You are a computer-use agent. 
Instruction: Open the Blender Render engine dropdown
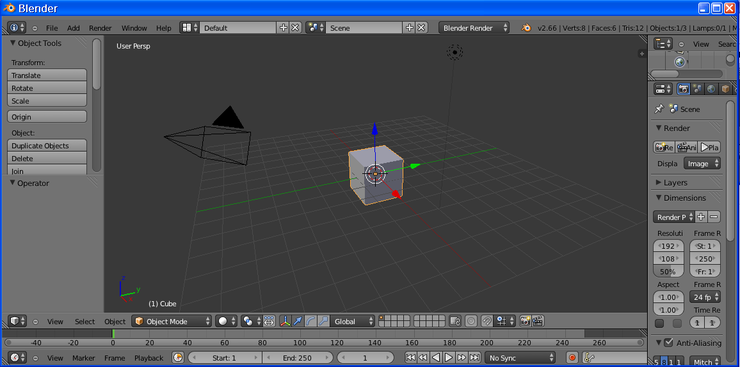[474, 28]
